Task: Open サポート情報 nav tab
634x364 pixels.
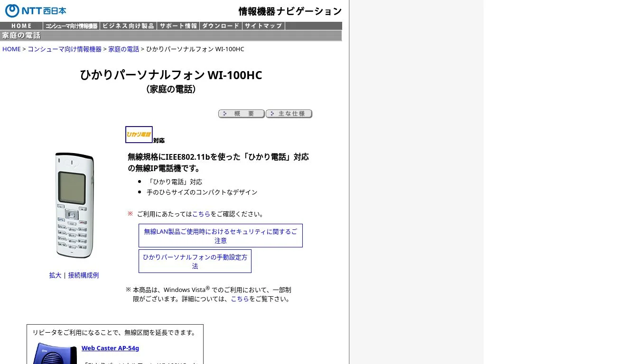Action: pos(178,26)
